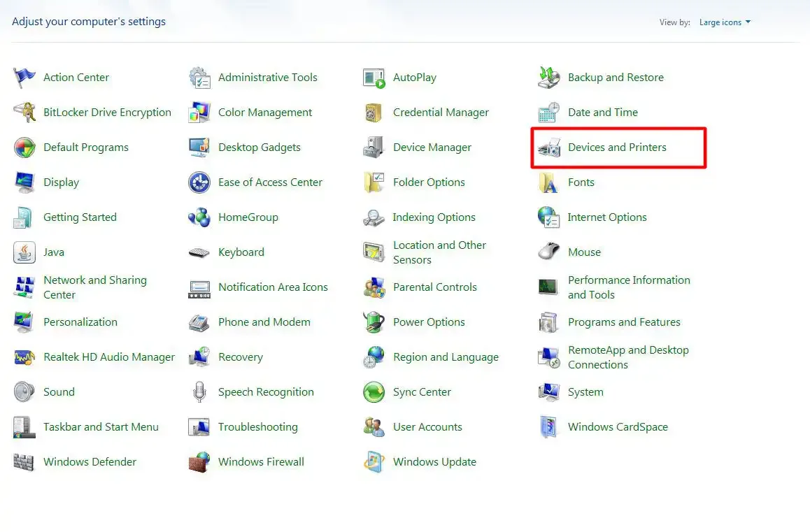Open the Troubleshooting link
The height and width of the screenshot is (532, 810).
(257, 427)
